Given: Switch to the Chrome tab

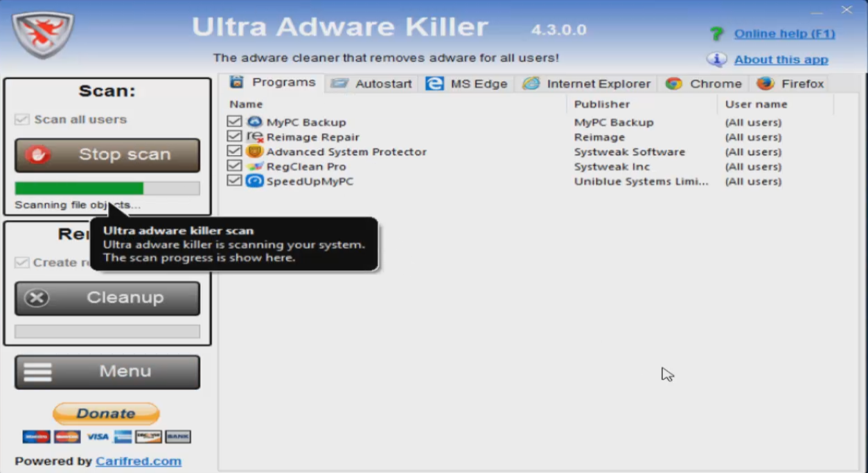Looking at the screenshot, I should [x=703, y=84].
